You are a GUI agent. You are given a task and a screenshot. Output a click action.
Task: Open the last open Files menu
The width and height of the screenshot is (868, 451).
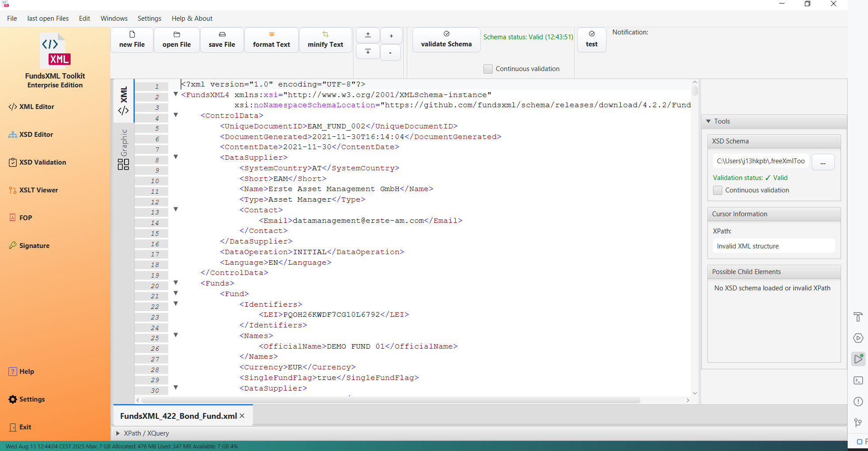[x=48, y=19]
